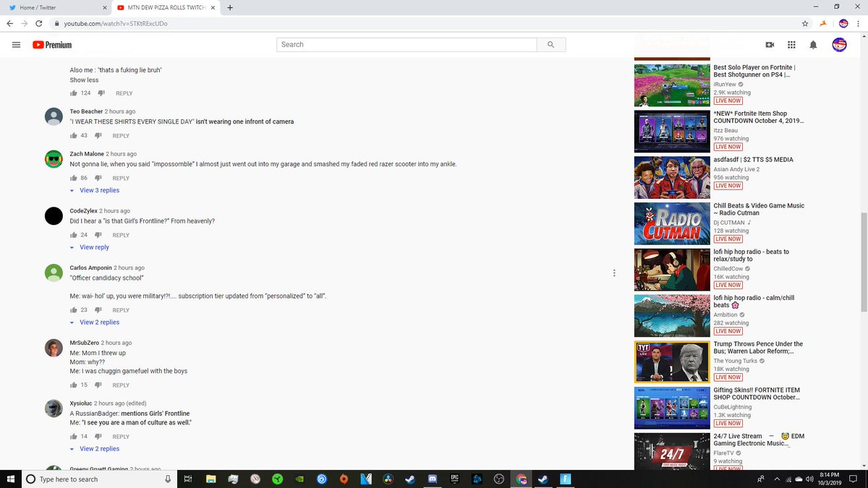Show hidden system tray icons chevron
868x488 pixels.
tap(778, 479)
